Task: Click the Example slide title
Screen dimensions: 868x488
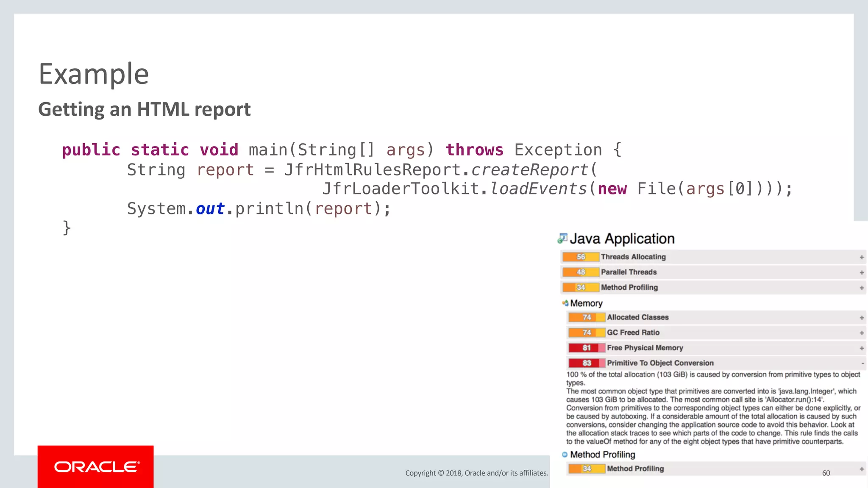Action: [x=94, y=74]
